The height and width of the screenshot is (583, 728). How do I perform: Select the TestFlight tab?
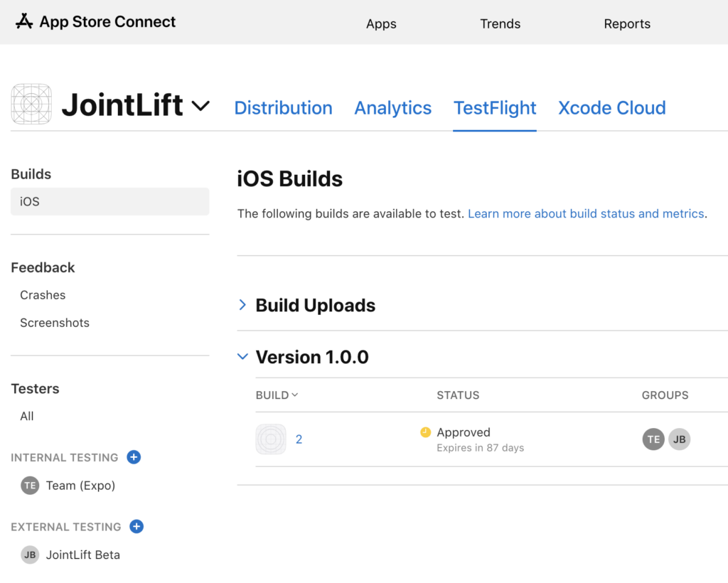click(495, 107)
